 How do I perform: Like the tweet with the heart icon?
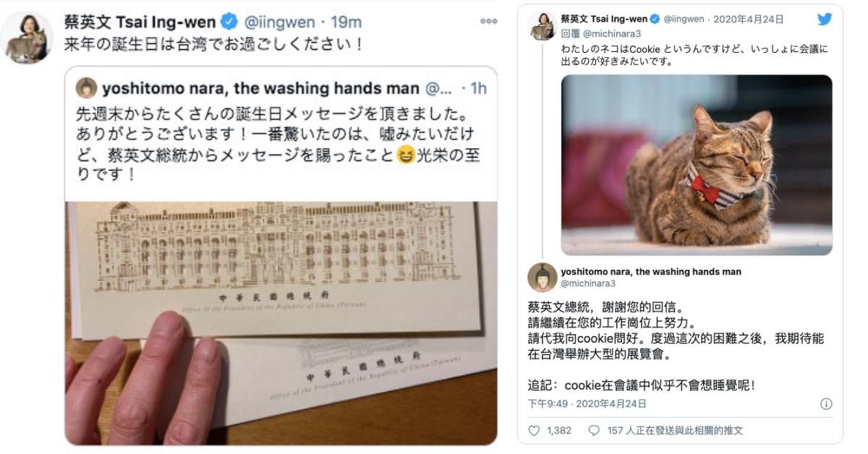[x=534, y=430]
